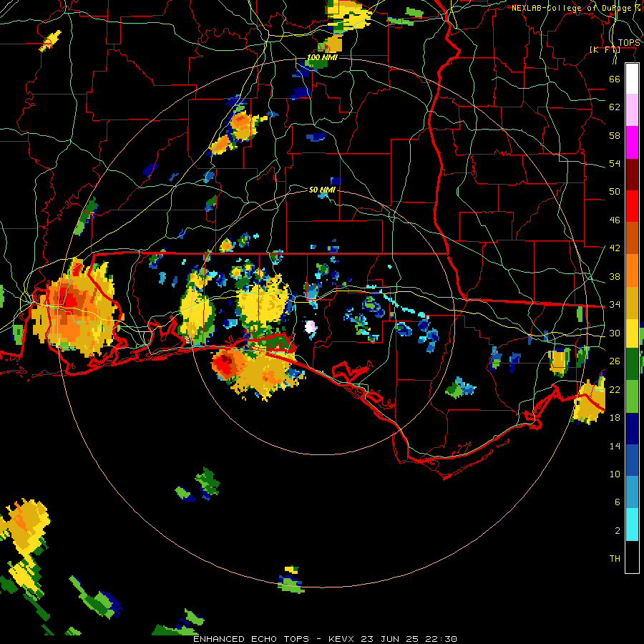Viewport: 644px width, 644px height.
Task: Click the light green legend band
Action: pyautogui.click(x=632, y=396)
